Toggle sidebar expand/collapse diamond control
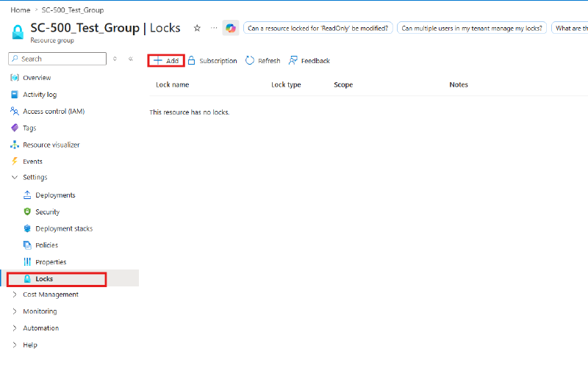The width and height of the screenshot is (588, 387). tap(115, 59)
